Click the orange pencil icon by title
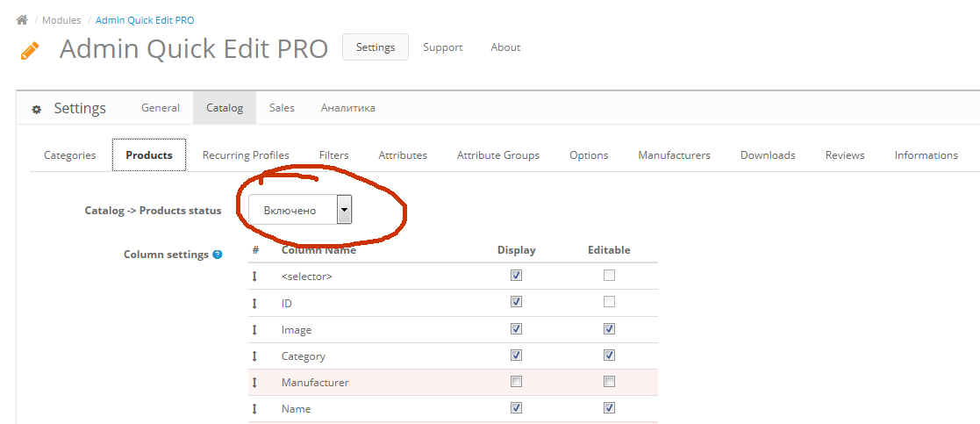980x424 pixels. [x=30, y=50]
